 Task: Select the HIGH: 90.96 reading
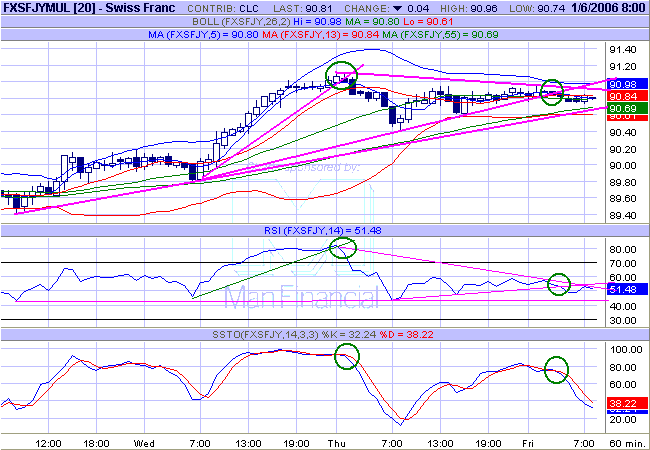coord(469,8)
